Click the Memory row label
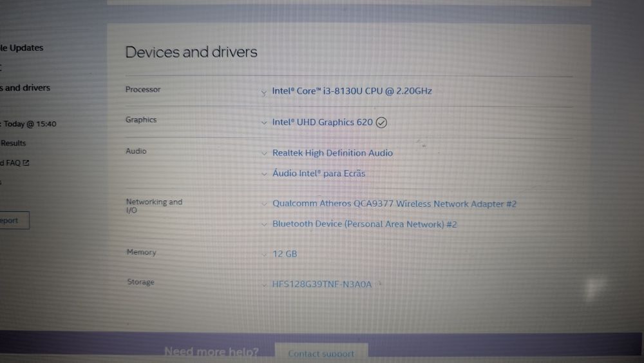The width and height of the screenshot is (644, 363). [141, 252]
